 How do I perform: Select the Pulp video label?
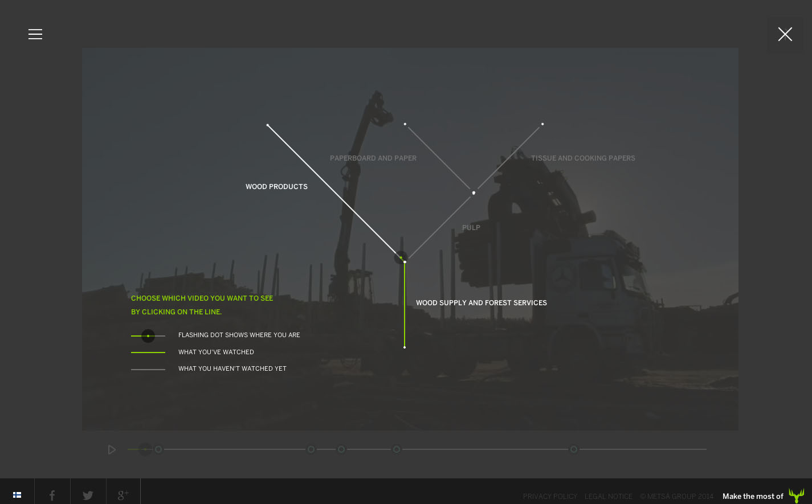(471, 228)
